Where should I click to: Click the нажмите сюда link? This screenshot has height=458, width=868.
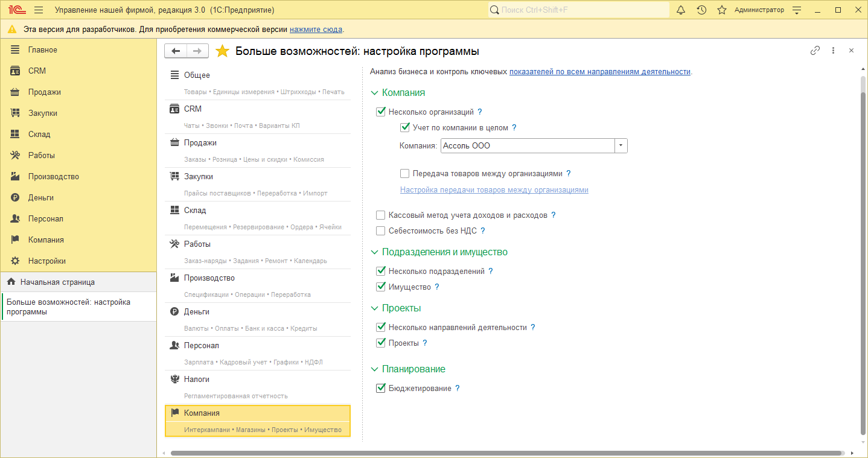(x=316, y=30)
